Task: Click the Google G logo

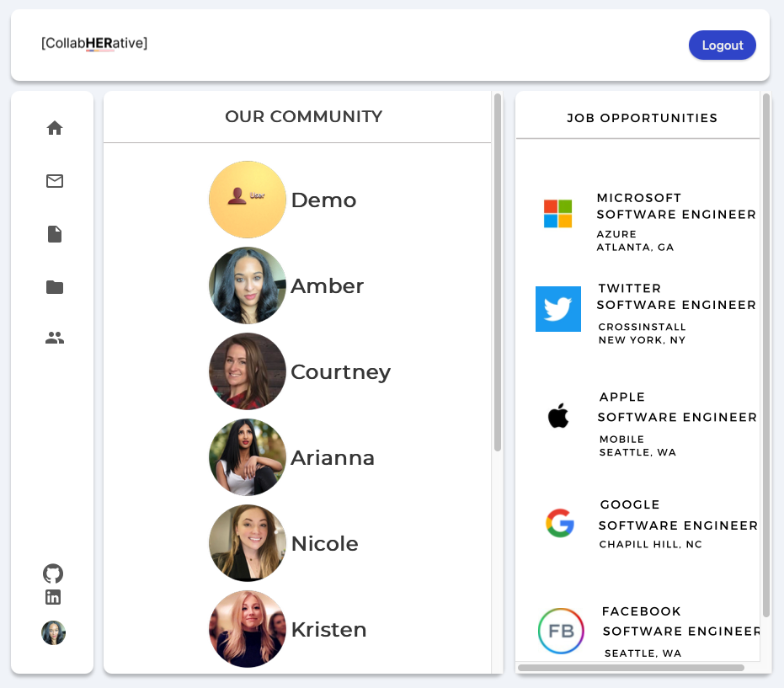Action: coord(560,523)
